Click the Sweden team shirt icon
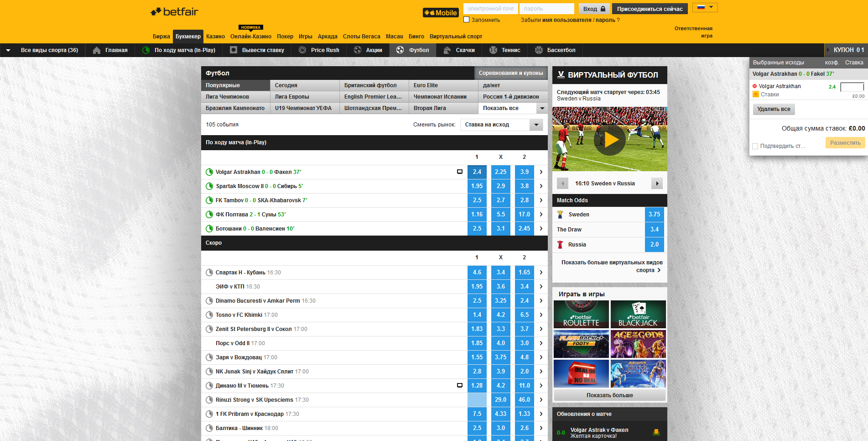Image resolution: width=868 pixels, height=441 pixels. click(x=561, y=215)
